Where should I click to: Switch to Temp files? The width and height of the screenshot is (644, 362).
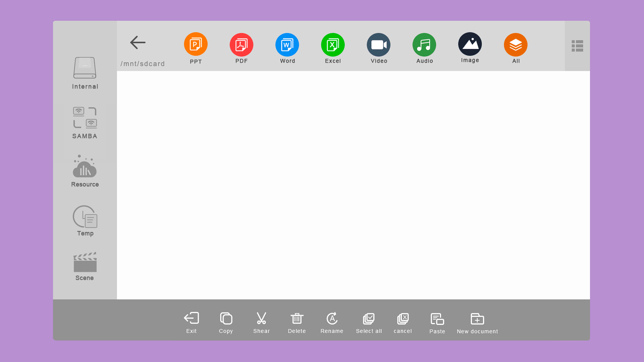85,221
